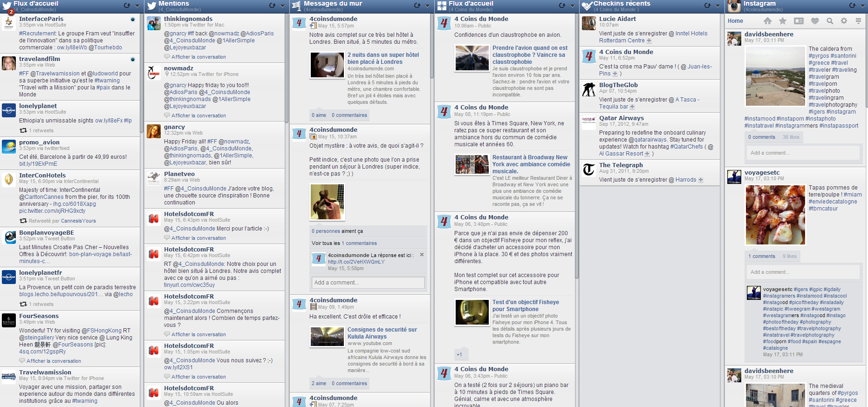The height and width of the screenshot is (407, 868).
Task: Click the BlogTheGlob avatar
Action: (589, 89)
